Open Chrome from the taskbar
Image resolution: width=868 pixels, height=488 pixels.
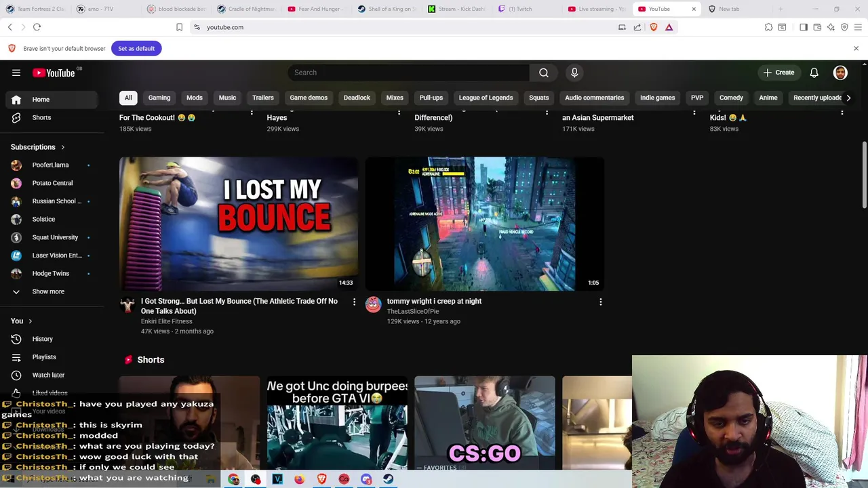point(233,479)
